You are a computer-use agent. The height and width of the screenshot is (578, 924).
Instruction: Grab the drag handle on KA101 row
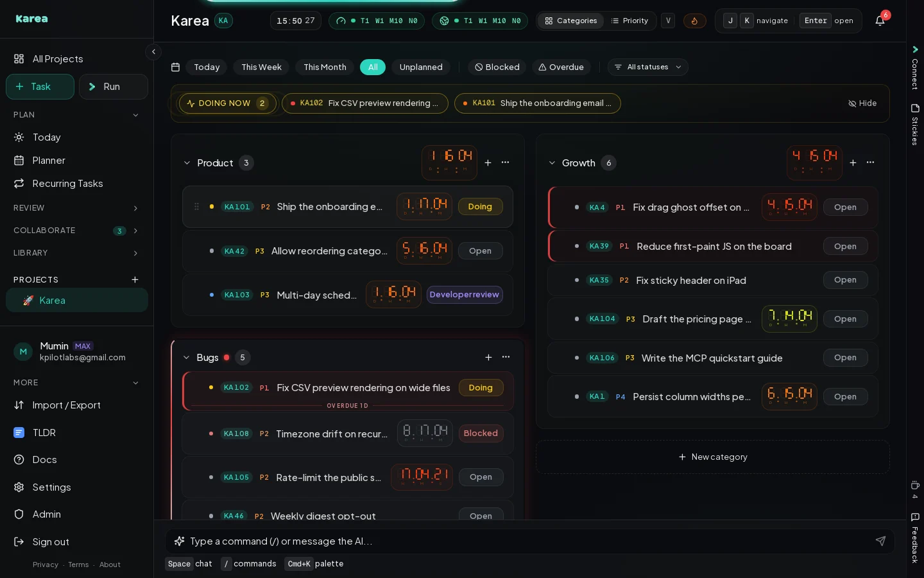196,207
